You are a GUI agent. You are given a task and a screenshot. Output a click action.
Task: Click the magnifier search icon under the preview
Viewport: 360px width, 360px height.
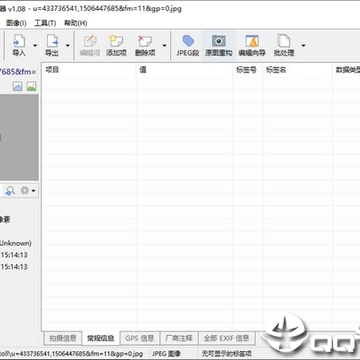pyautogui.click(x=10, y=191)
